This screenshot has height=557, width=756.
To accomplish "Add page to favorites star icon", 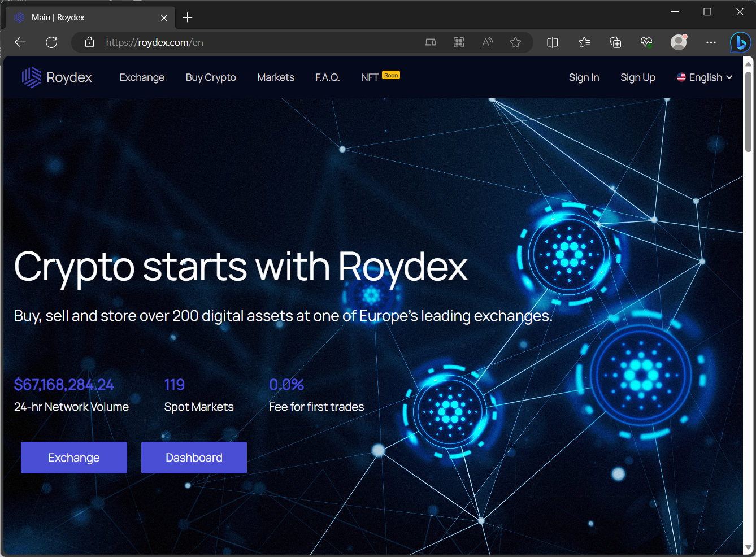I will (x=515, y=42).
